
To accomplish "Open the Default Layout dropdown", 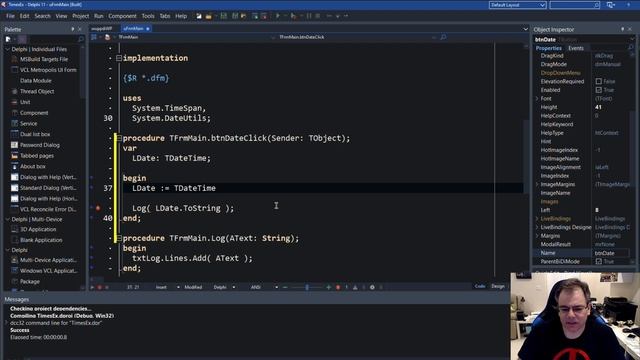I will click(518, 5).
